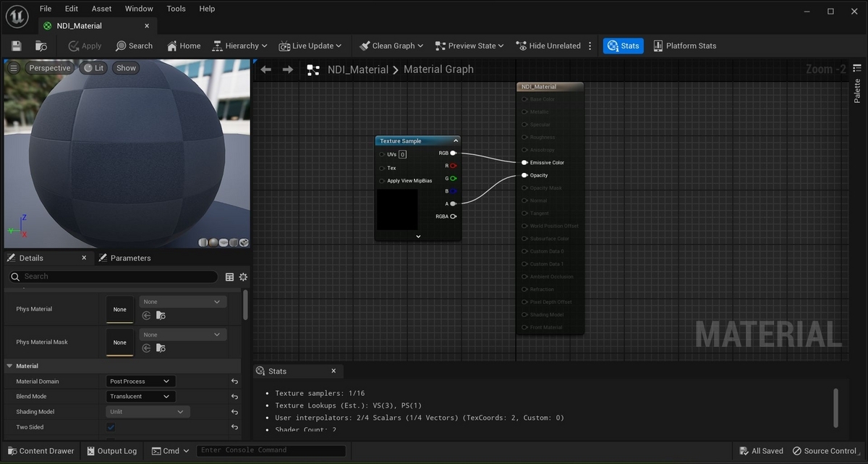Click the red R output pin
The image size is (868, 464).
(453, 166)
